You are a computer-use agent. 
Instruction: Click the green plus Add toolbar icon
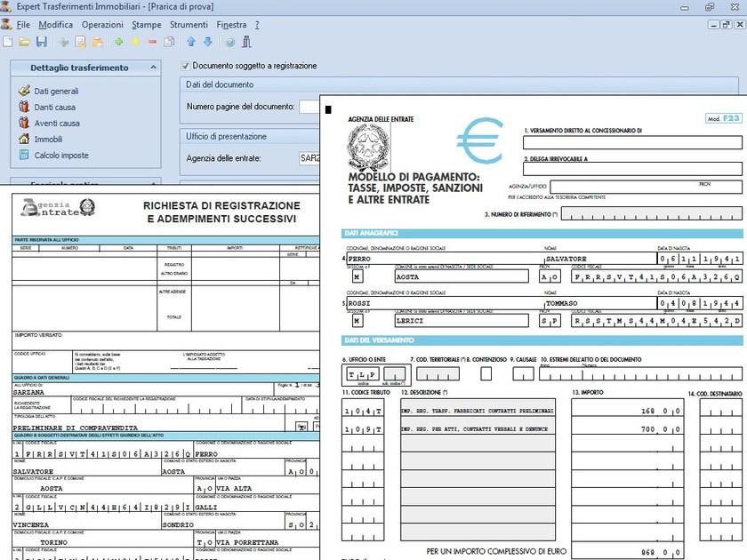120,44
